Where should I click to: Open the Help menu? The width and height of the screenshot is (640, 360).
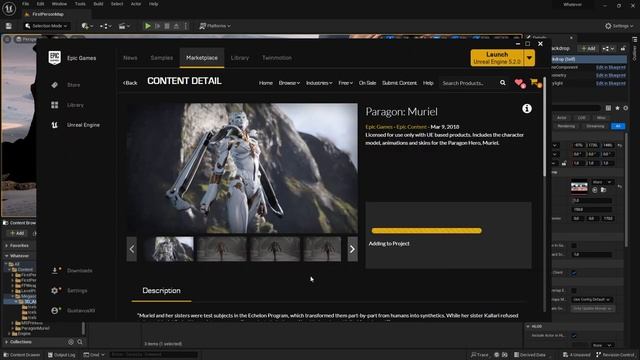tap(153, 4)
